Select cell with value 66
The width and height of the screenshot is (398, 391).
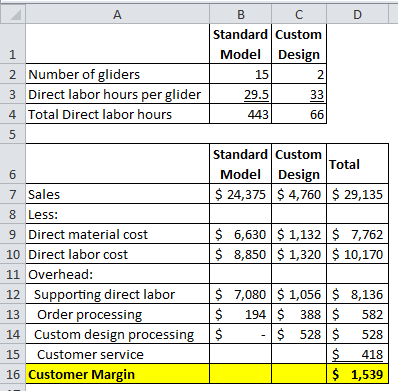click(299, 114)
